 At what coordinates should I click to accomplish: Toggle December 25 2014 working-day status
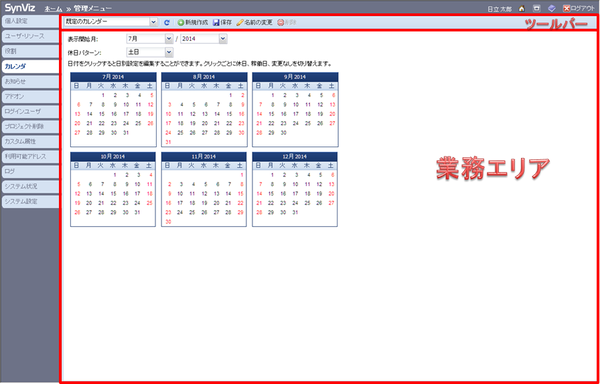pos(307,203)
